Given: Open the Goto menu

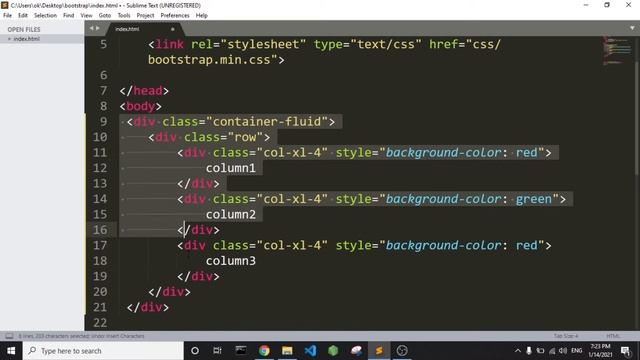Looking at the screenshot, I should coord(104,16).
